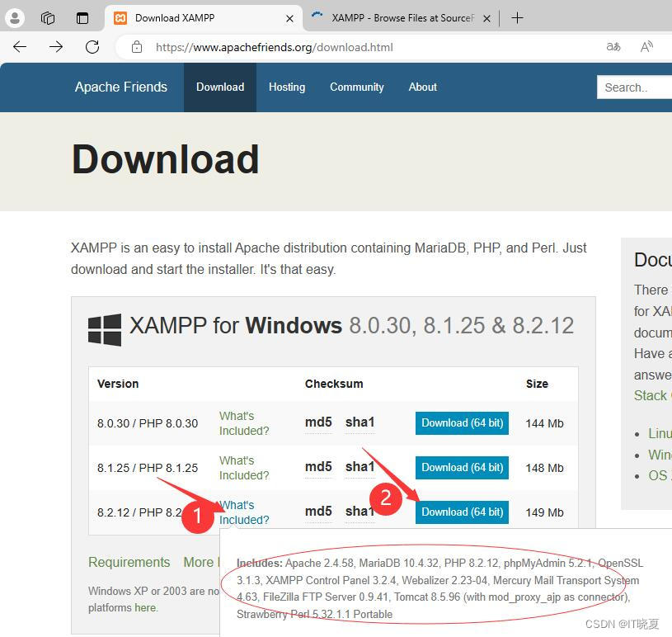
Task: Click the address bar URL
Action: (x=275, y=47)
